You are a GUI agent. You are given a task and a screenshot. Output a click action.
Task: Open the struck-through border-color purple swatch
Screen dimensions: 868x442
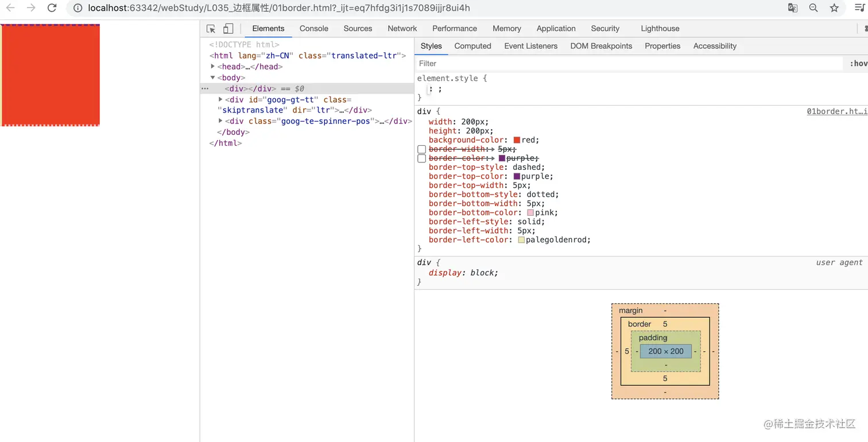point(502,158)
